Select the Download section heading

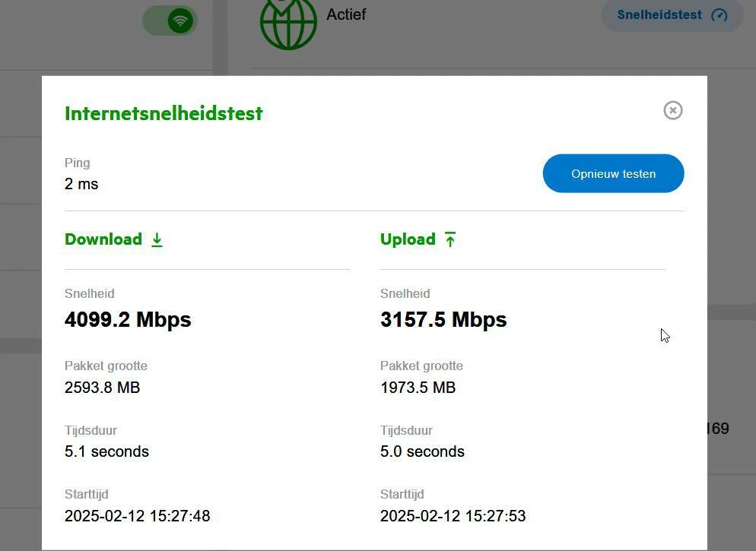tap(103, 239)
